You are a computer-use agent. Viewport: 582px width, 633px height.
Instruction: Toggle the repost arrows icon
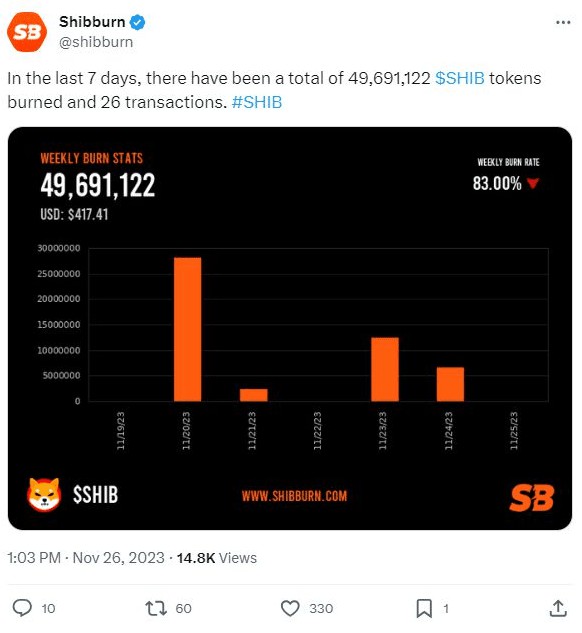pos(156,608)
